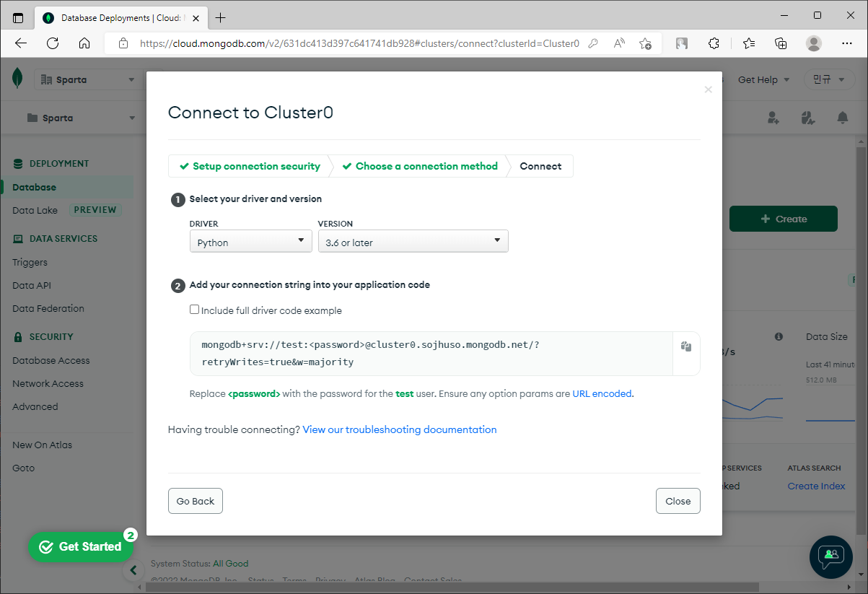Open the URL encoded link
Screen dimensions: 868x594
tap(602, 393)
